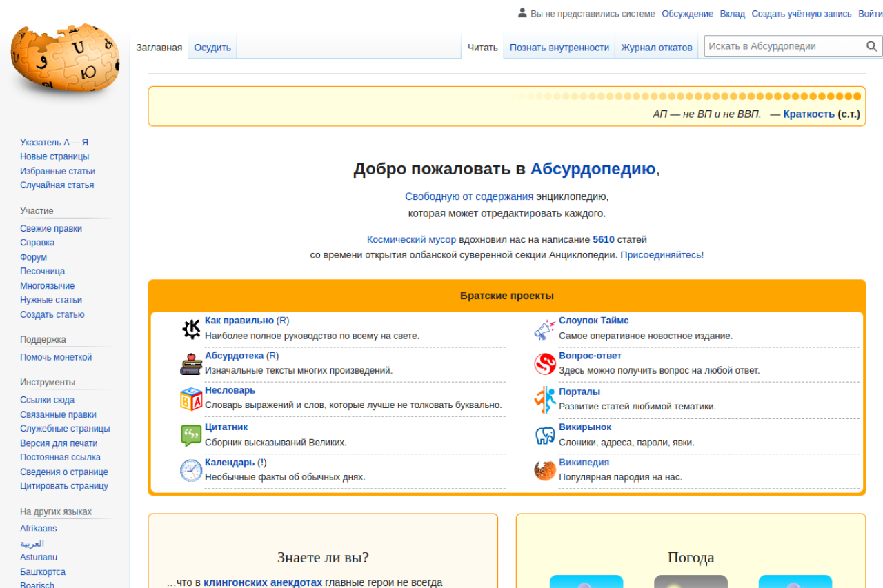Click the megaphone icon for Слоупок Таймс

(544, 329)
